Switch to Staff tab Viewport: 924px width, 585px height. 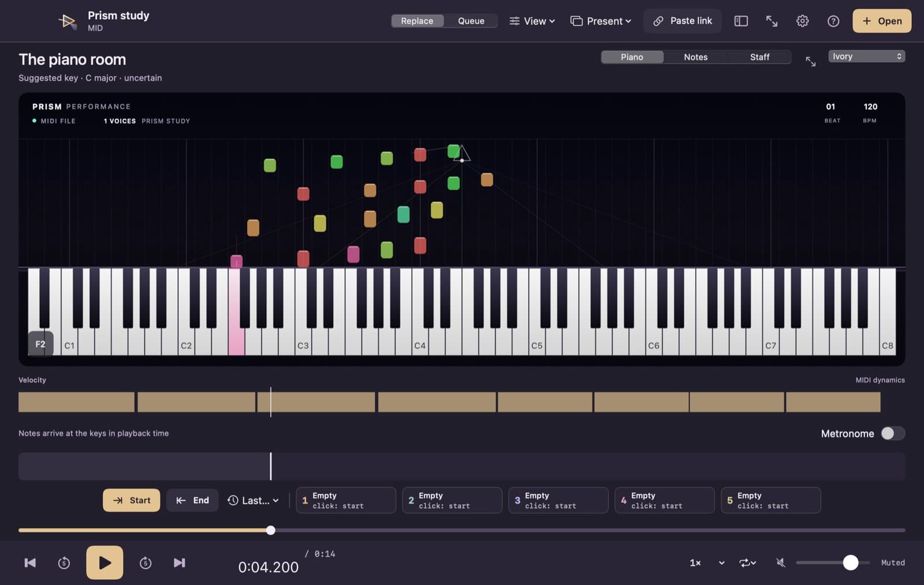tap(759, 57)
